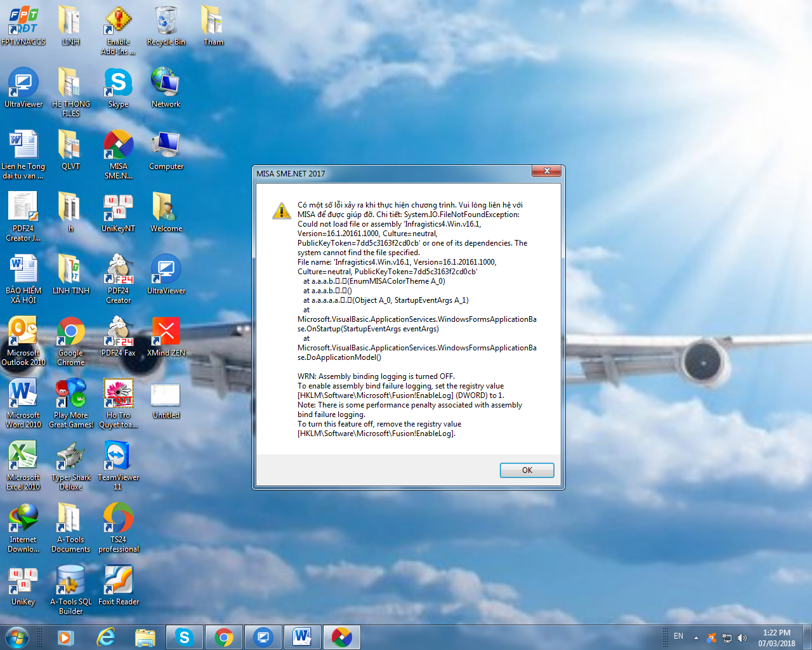This screenshot has height=650, width=812.
Task: Open the QLVT folder
Action: coord(70,150)
